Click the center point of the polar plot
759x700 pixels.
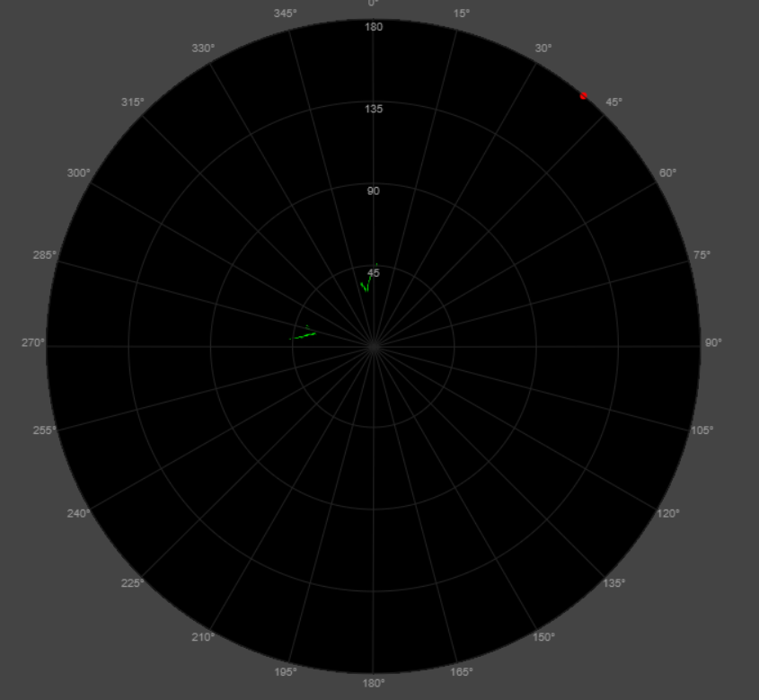tap(374, 343)
